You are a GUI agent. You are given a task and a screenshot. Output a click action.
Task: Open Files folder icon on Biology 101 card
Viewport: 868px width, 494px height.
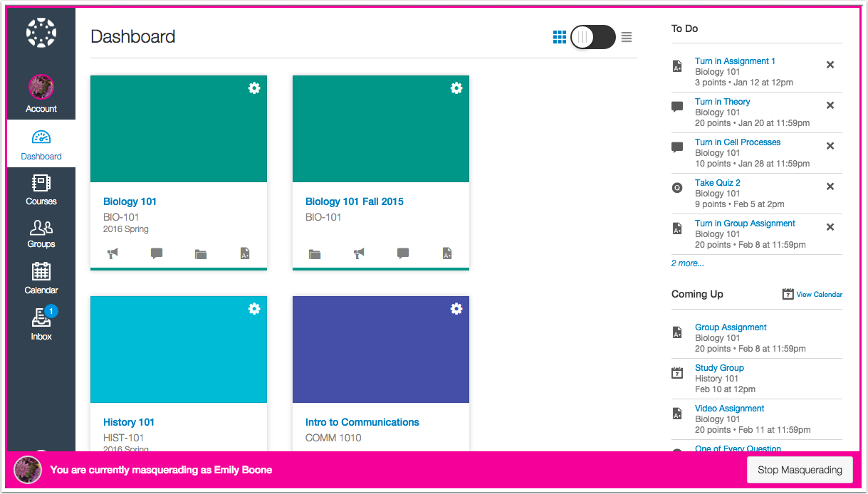(201, 253)
